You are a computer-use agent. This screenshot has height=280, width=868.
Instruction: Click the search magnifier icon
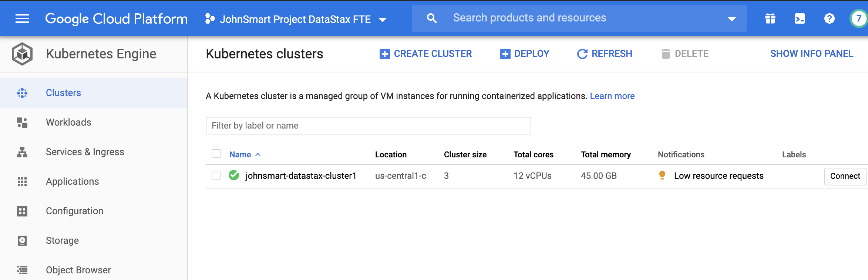point(431,18)
